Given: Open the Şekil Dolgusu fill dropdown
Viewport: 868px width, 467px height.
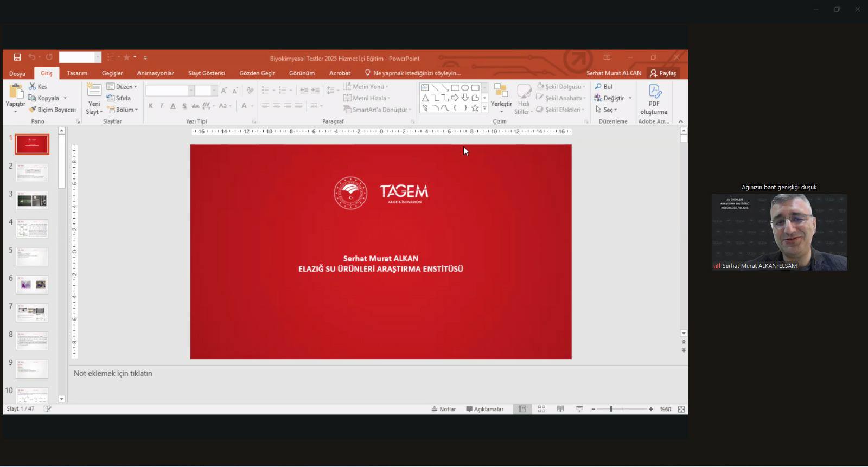Looking at the screenshot, I should (x=561, y=87).
